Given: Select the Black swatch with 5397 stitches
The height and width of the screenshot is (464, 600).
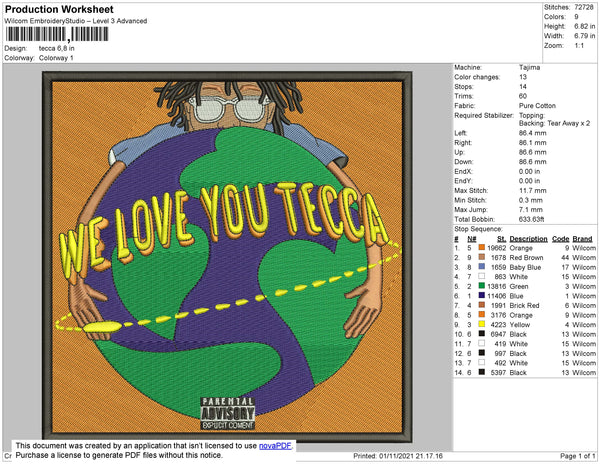Looking at the screenshot, I should (x=482, y=372).
